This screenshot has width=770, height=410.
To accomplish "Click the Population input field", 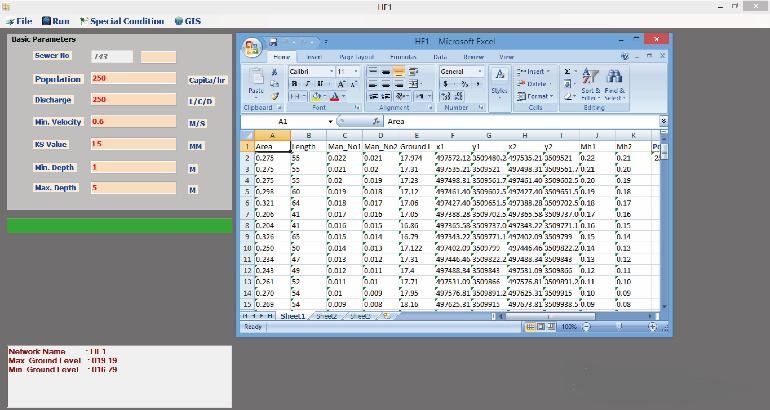I will pyautogui.click(x=132, y=79).
